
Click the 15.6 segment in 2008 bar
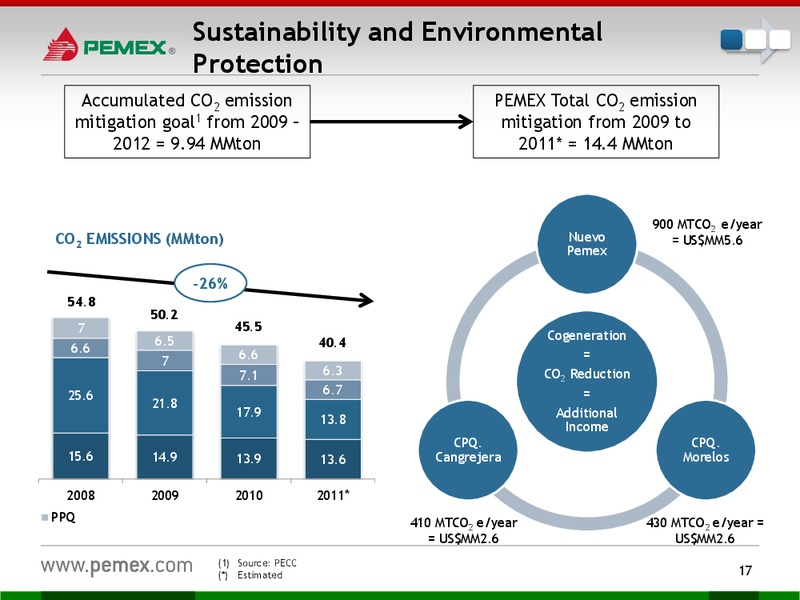(81, 456)
